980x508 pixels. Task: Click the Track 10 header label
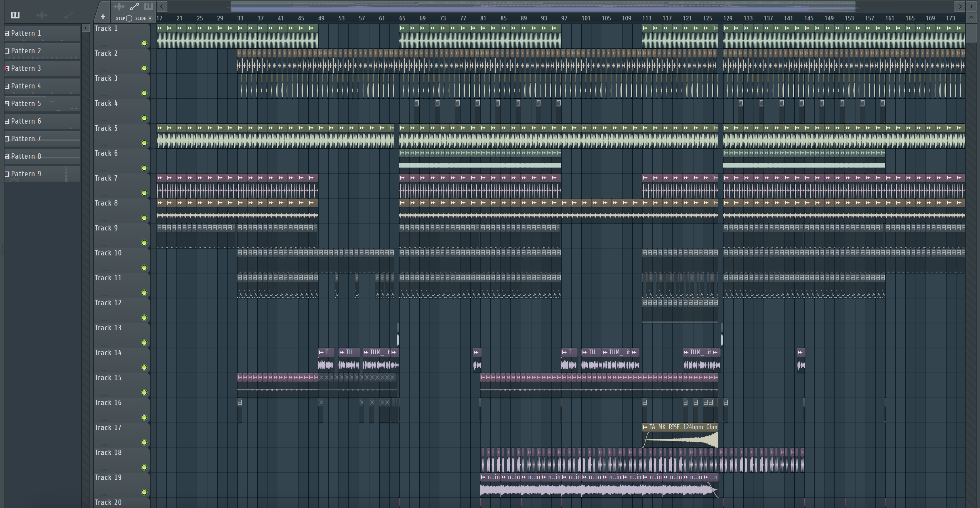(x=108, y=253)
